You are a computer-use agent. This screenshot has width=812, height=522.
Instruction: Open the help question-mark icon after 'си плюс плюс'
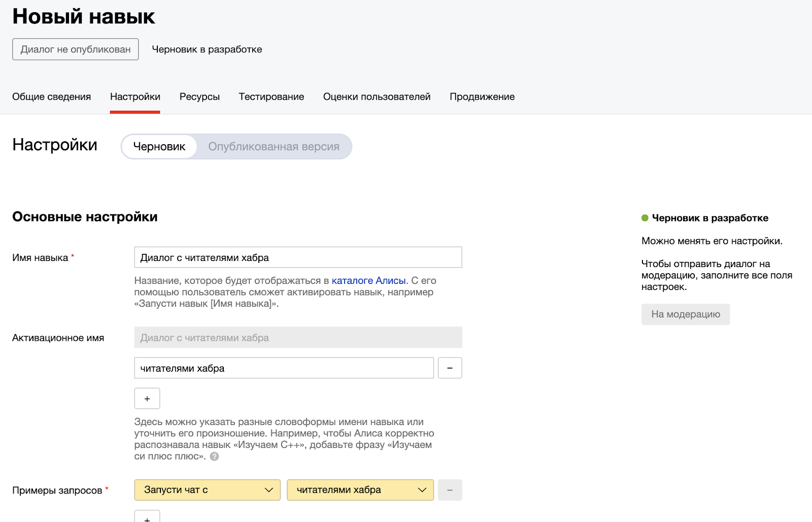pyautogui.click(x=215, y=456)
